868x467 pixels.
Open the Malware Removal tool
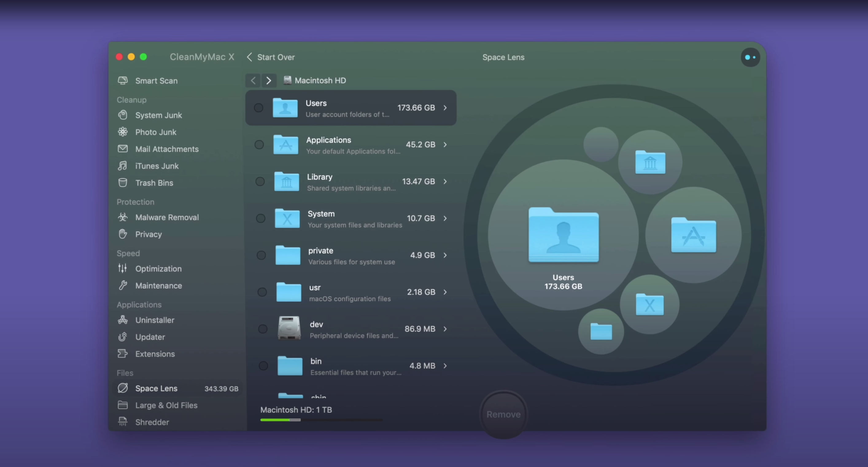pyautogui.click(x=167, y=217)
